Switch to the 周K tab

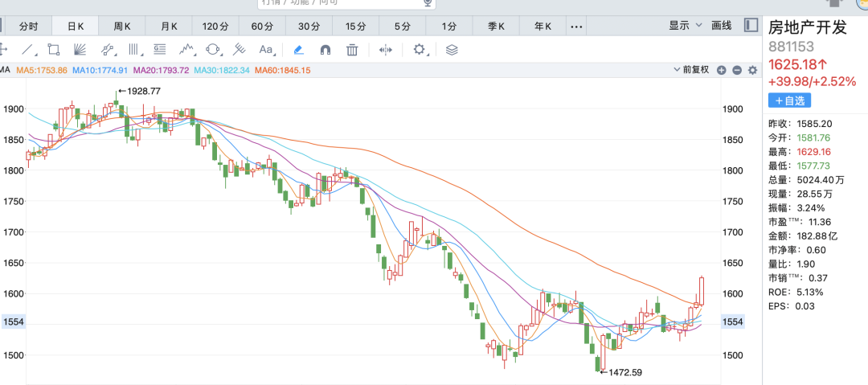(x=122, y=26)
